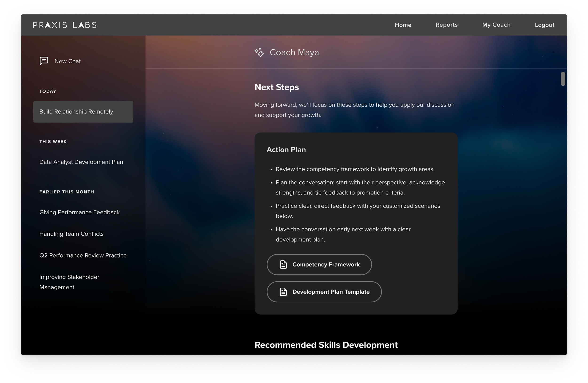Click the Recommended Skills Development heading
Screen dimensions: 588x383
[x=326, y=345]
